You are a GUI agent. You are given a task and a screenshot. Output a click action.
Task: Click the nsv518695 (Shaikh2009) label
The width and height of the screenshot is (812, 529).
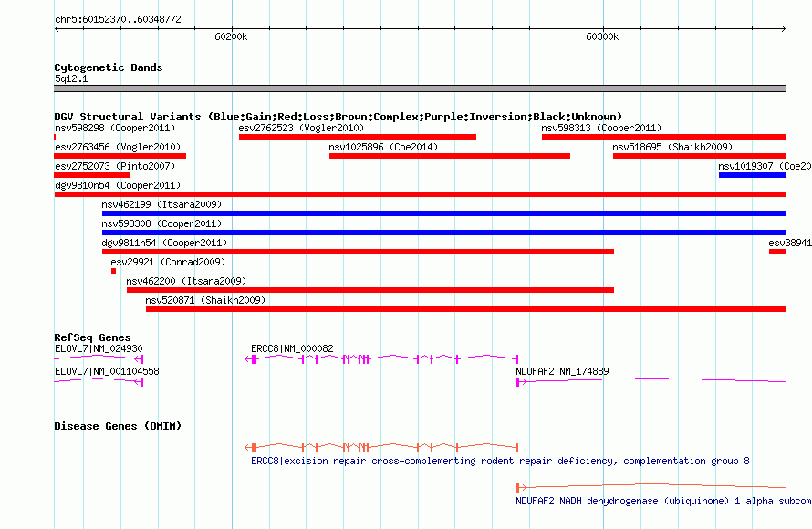click(672, 147)
